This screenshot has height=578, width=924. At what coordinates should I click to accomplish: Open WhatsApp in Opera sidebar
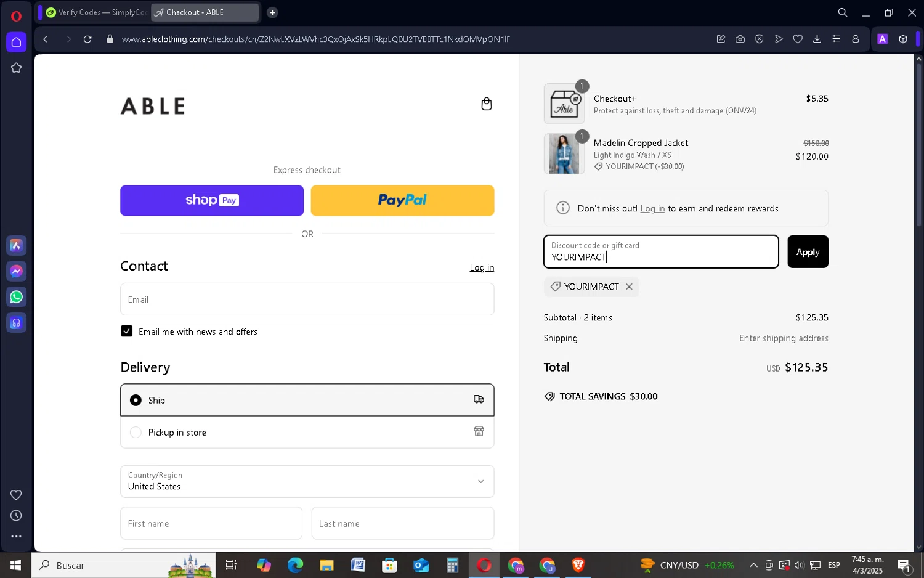(x=17, y=297)
